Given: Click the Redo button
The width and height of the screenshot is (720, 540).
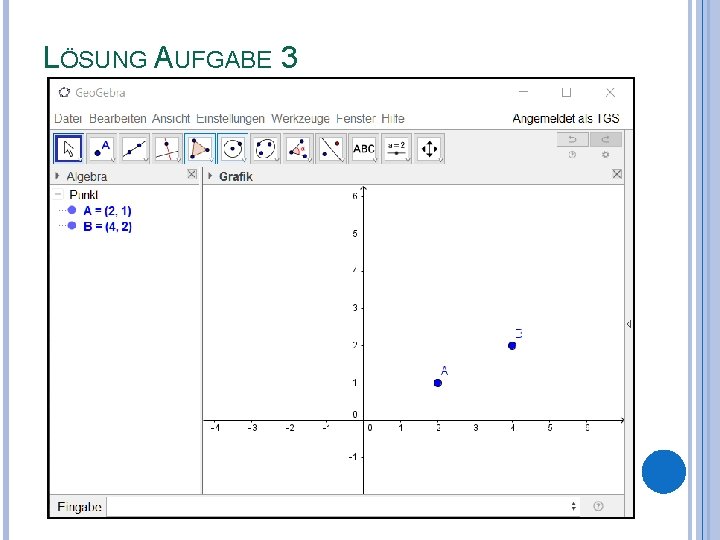Looking at the screenshot, I should pos(606,139).
